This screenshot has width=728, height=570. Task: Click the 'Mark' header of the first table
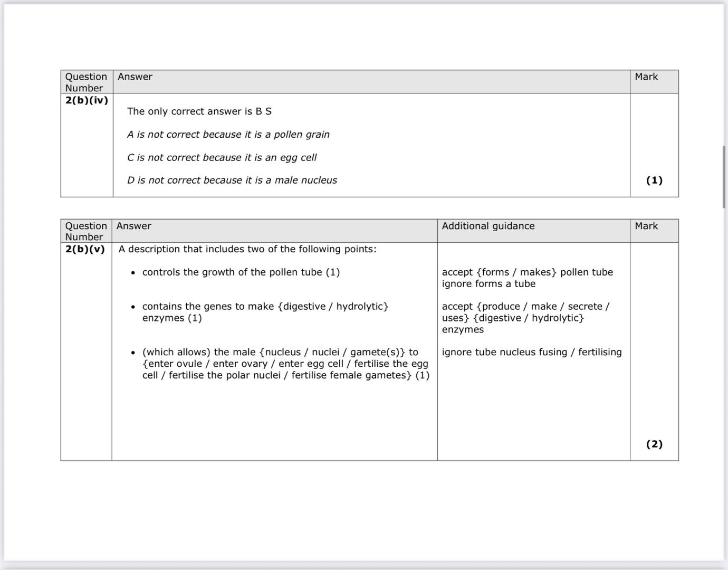[646, 77]
